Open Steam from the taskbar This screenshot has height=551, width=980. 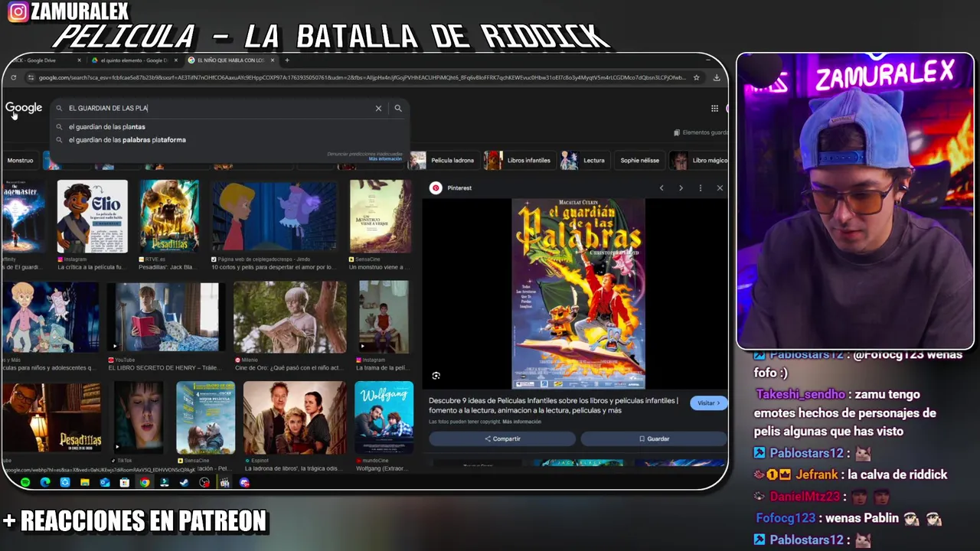click(185, 483)
